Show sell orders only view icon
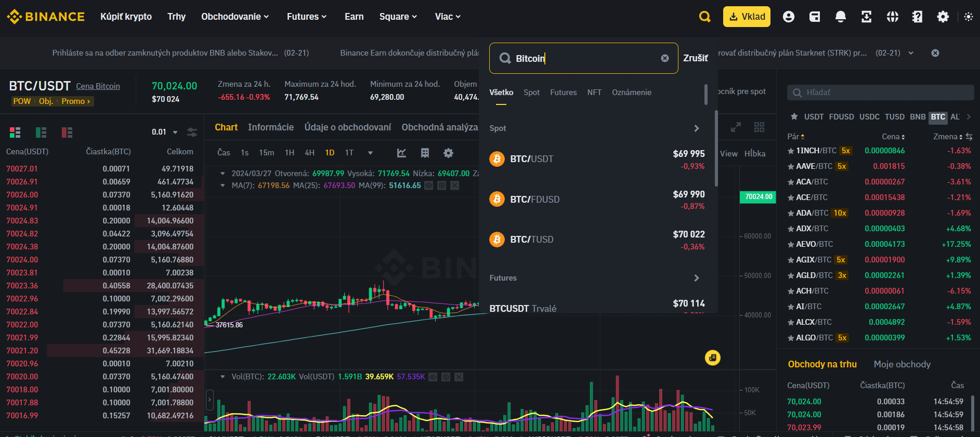Screen dimensions: 980x437 [x=67, y=132]
